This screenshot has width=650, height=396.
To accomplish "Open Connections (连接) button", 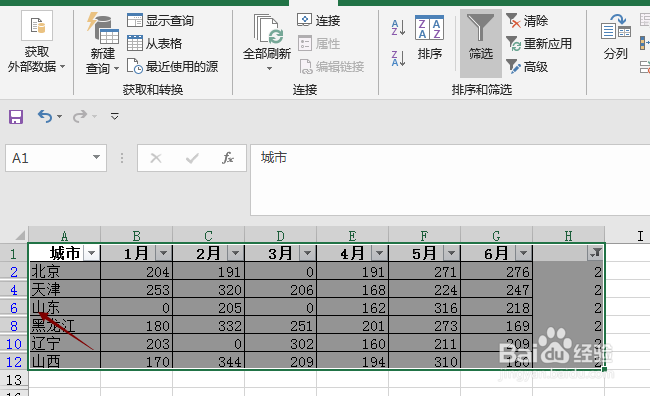I will [319, 20].
